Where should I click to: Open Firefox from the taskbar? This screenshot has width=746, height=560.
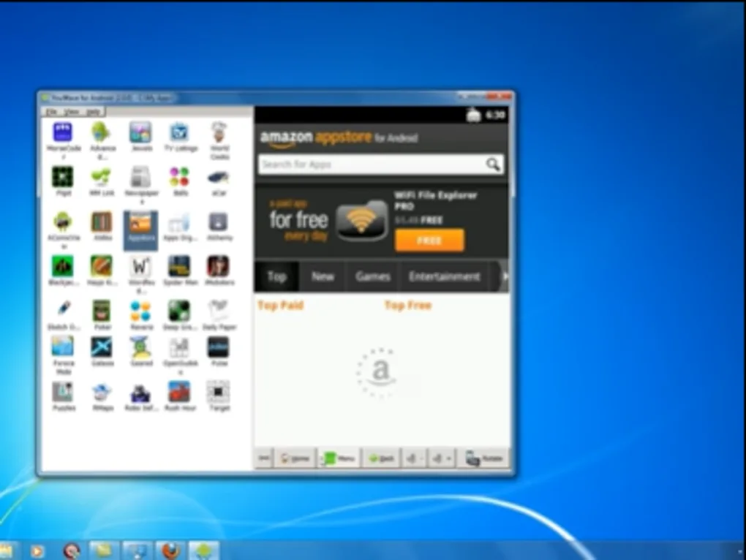(170, 551)
